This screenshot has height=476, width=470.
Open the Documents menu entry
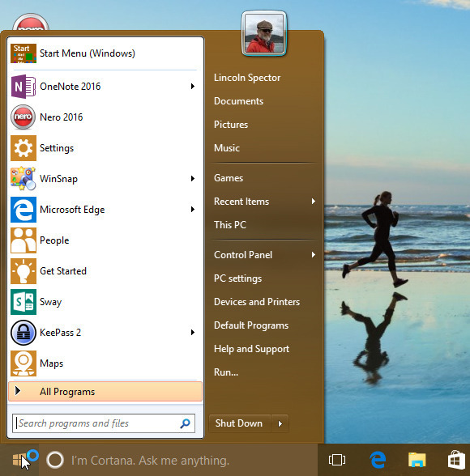click(x=238, y=101)
